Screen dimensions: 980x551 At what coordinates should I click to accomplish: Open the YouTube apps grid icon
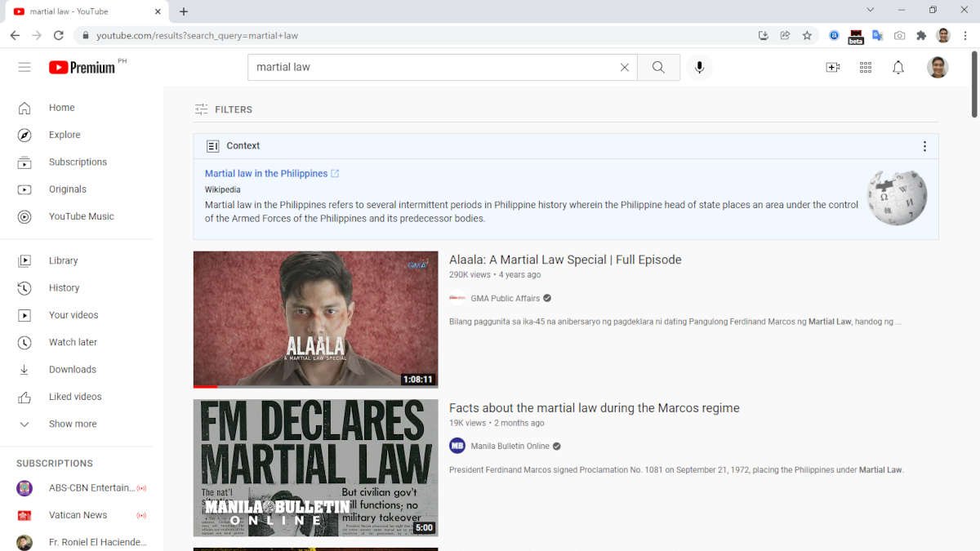[866, 67]
